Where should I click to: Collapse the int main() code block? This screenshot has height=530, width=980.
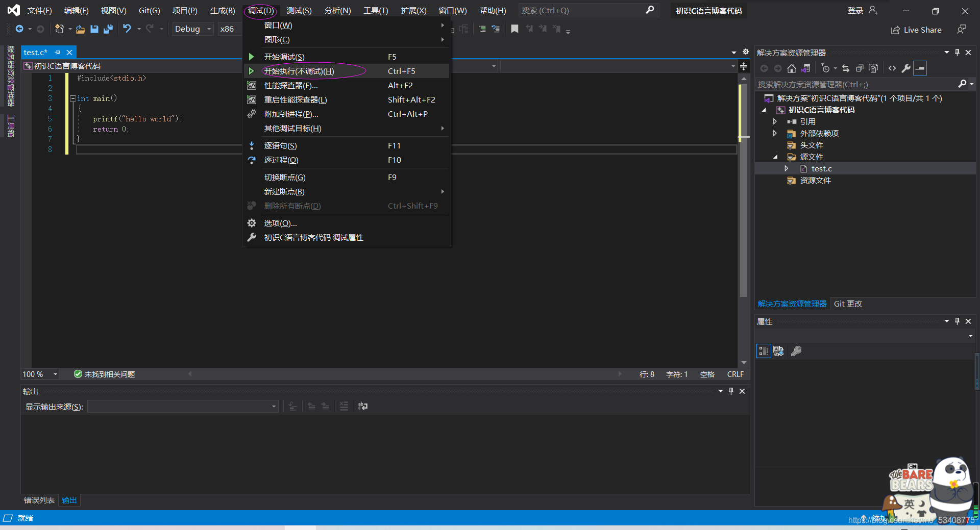point(73,98)
